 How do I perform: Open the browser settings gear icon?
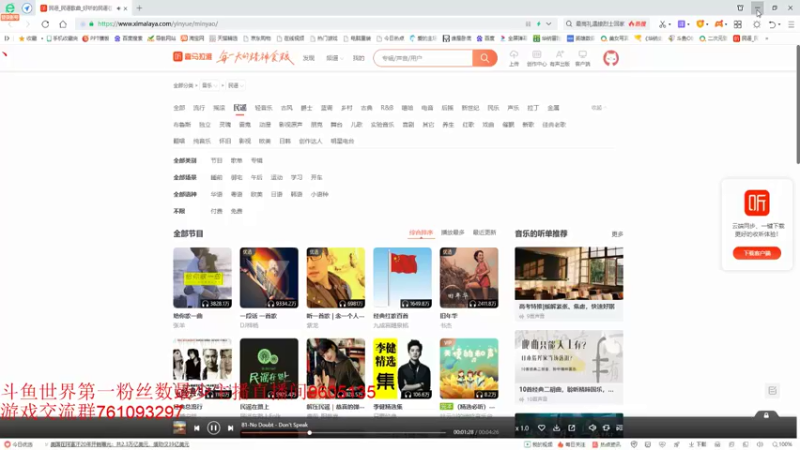pos(757,24)
